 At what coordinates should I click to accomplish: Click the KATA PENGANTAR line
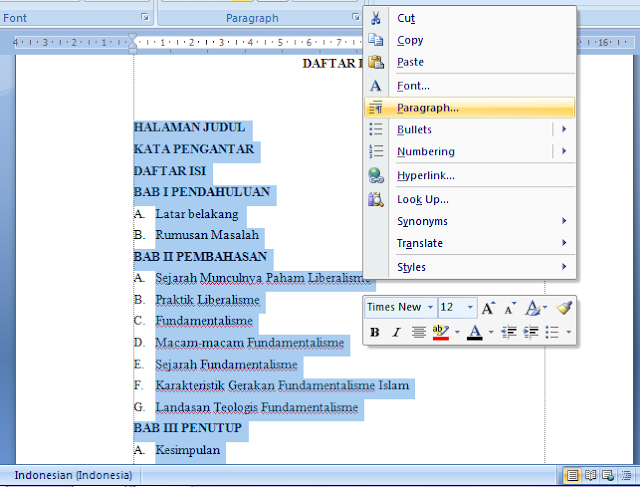click(194, 149)
